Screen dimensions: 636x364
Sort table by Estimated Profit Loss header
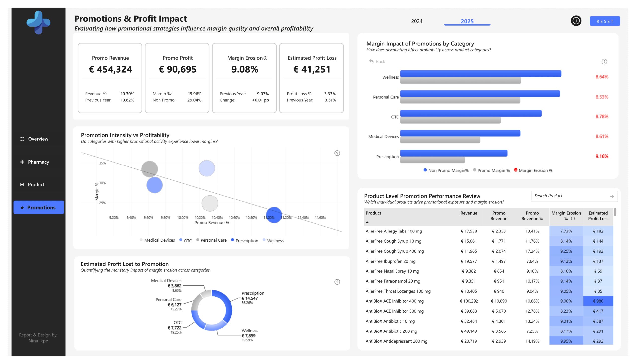click(598, 216)
